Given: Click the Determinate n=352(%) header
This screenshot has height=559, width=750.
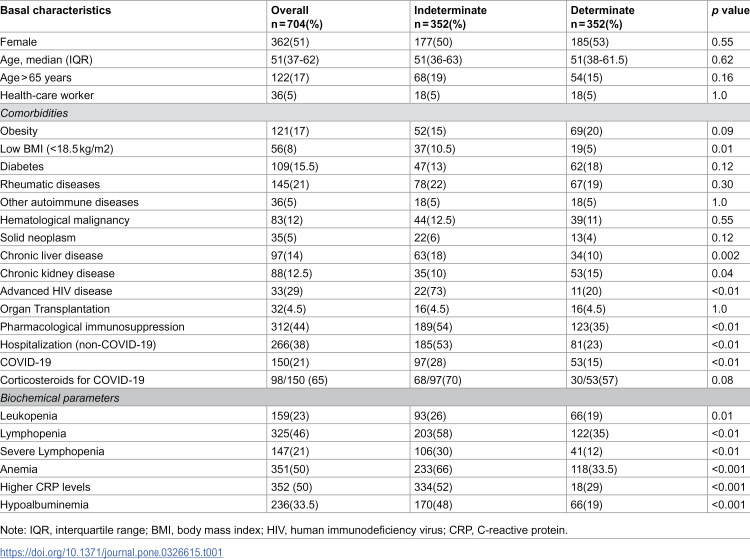Looking at the screenshot, I should [x=602, y=17].
